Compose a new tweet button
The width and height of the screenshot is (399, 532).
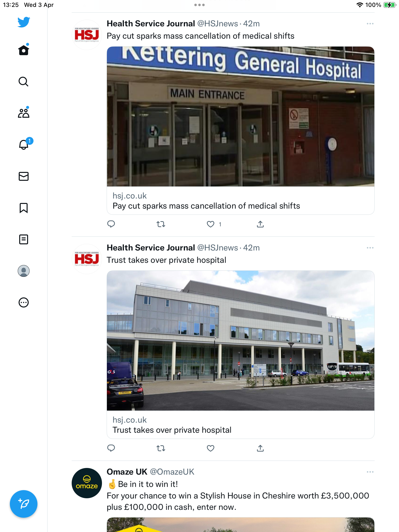(x=24, y=504)
